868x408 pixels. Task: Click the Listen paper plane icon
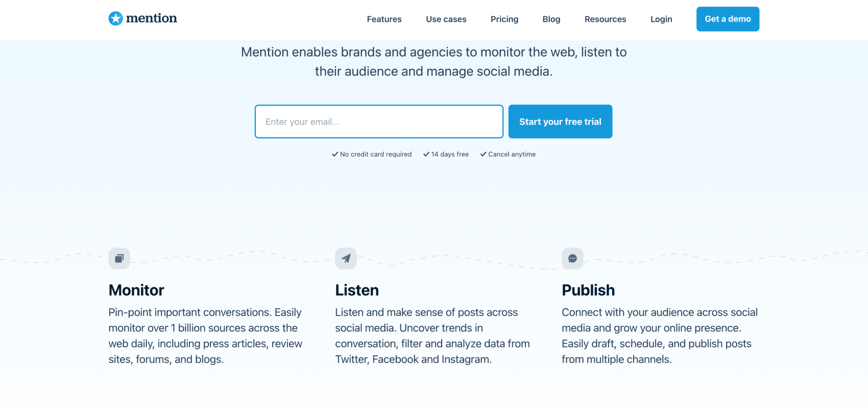[x=346, y=258]
